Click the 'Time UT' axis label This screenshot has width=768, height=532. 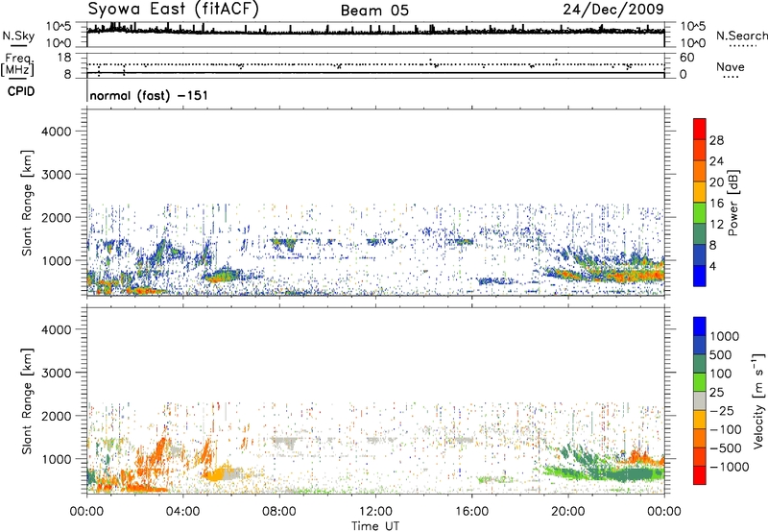tap(375, 526)
